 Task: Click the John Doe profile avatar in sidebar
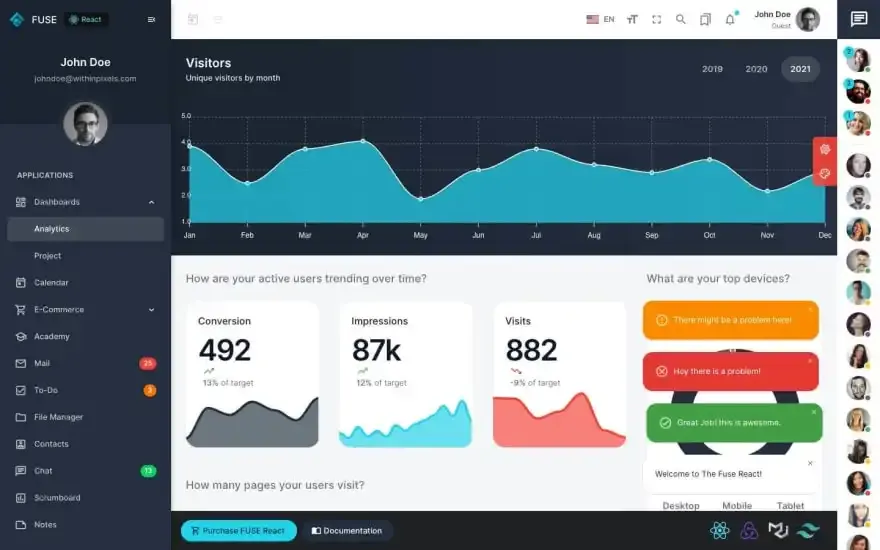point(85,124)
